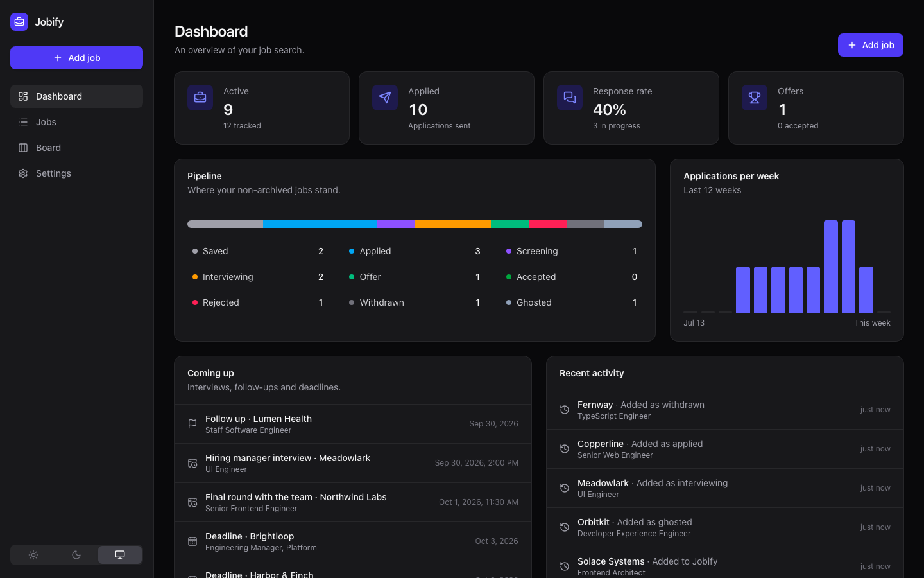Click the Follow up flag icon
Viewport: 924px width, 578px height.
[193, 424]
